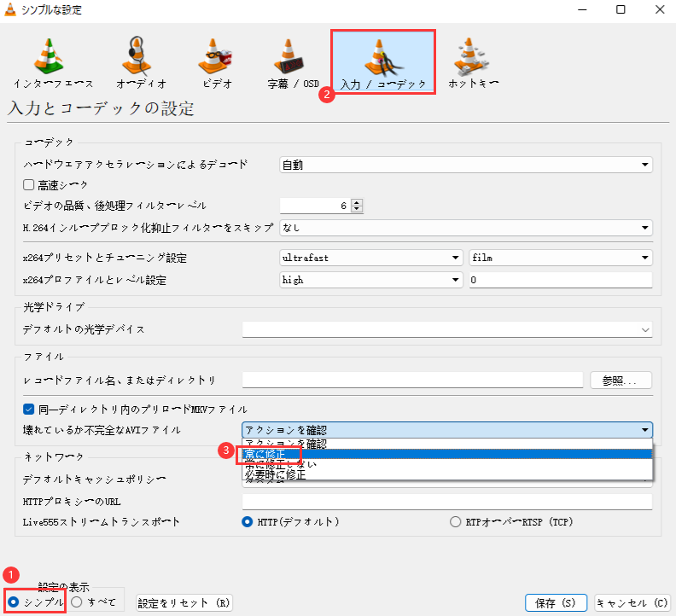Image resolution: width=676 pixels, height=616 pixels.
Task: Collapse the damaged AVI file action dropdown
Action: tap(447, 430)
